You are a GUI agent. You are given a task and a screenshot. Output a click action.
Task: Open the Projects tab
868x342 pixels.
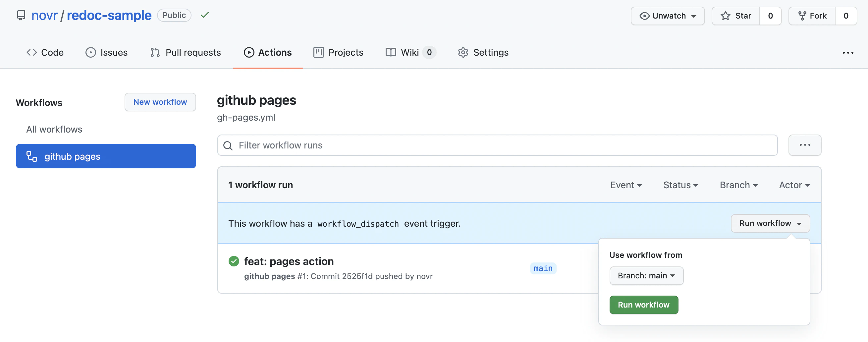click(338, 53)
